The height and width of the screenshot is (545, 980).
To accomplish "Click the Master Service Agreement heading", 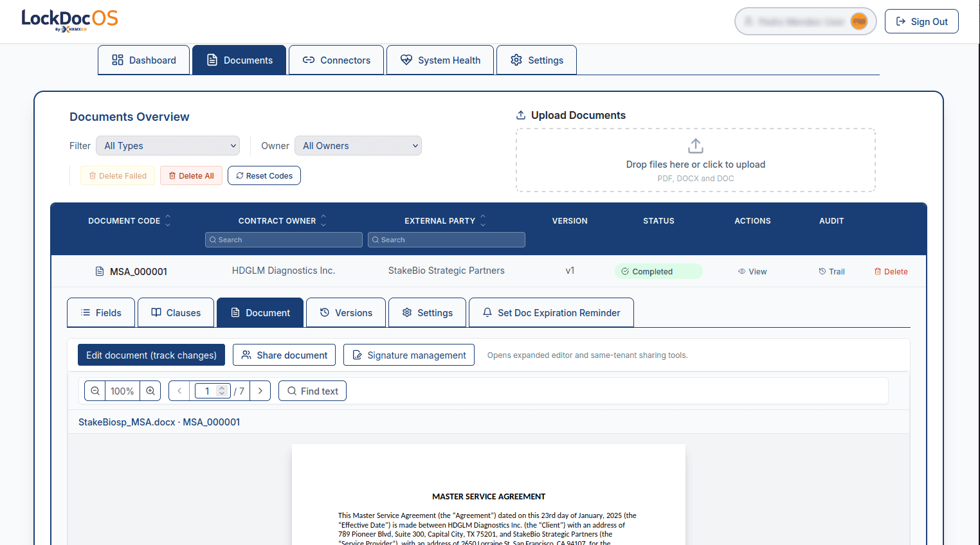I will (489, 496).
